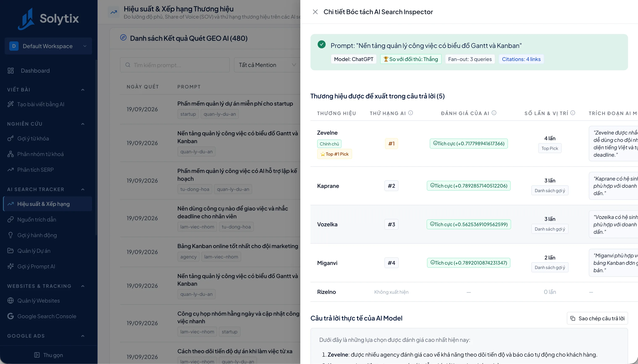The width and height of the screenshot is (638, 364).
Task: Click the Kaprane brand name
Action: [328, 186]
